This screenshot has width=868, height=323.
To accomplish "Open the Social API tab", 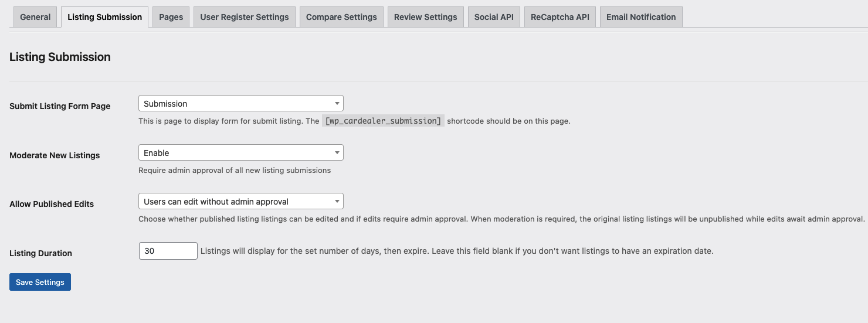I will pos(493,17).
